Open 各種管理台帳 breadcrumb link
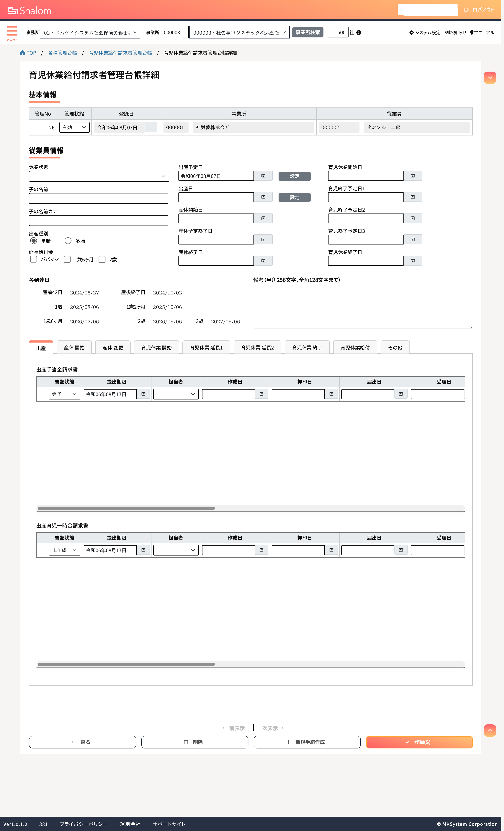Image resolution: width=504 pixels, height=831 pixels. coord(62,53)
